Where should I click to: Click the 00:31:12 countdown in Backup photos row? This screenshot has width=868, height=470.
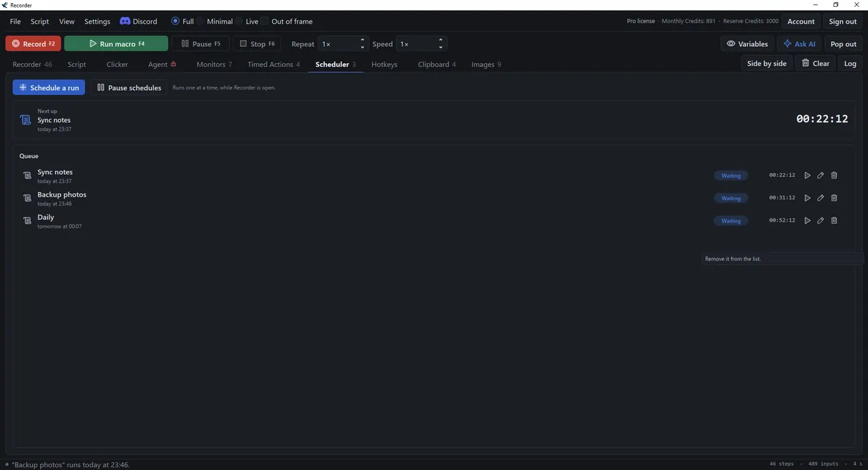782,198
